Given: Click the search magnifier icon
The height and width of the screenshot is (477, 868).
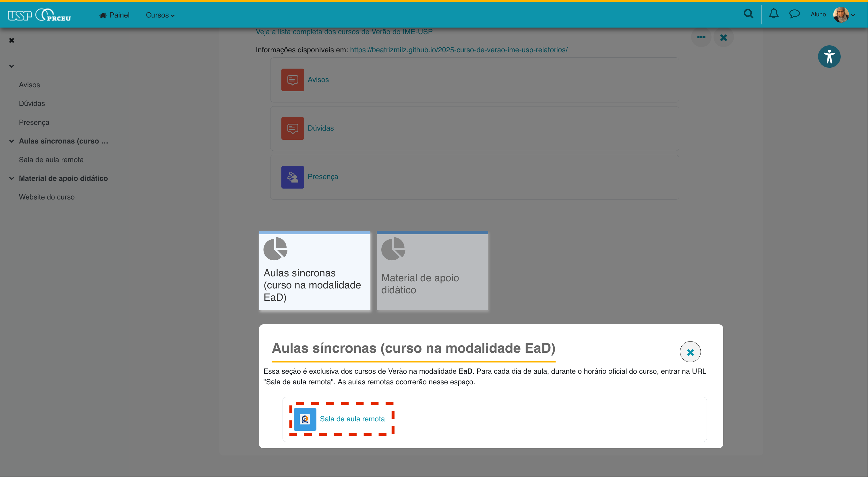Looking at the screenshot, I should 748,14.
